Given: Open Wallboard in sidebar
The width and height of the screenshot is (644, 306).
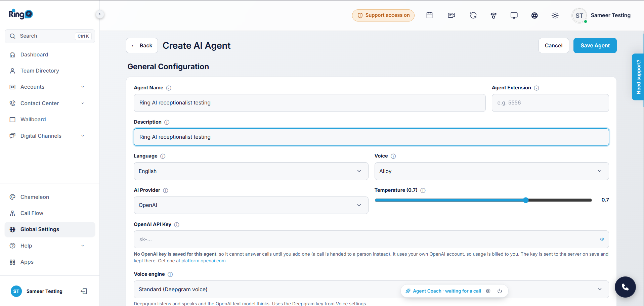Looking at the screenshot, I should click(x=50, y=119).
